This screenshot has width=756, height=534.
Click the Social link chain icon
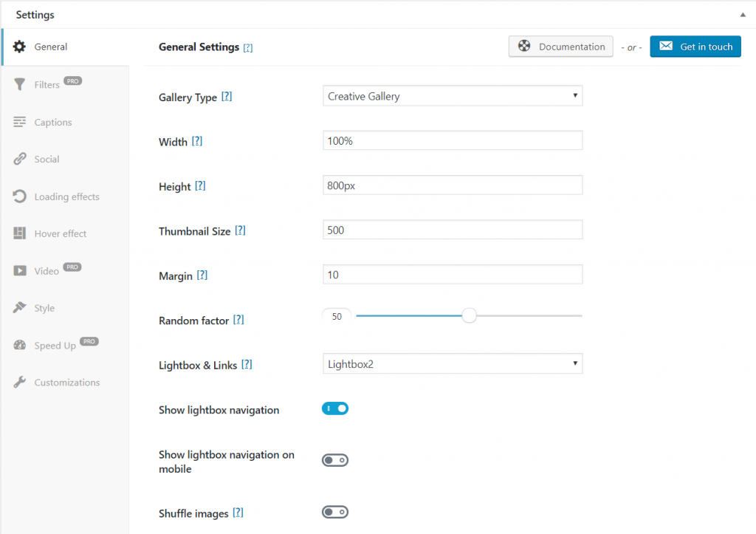tap(19, 159)
